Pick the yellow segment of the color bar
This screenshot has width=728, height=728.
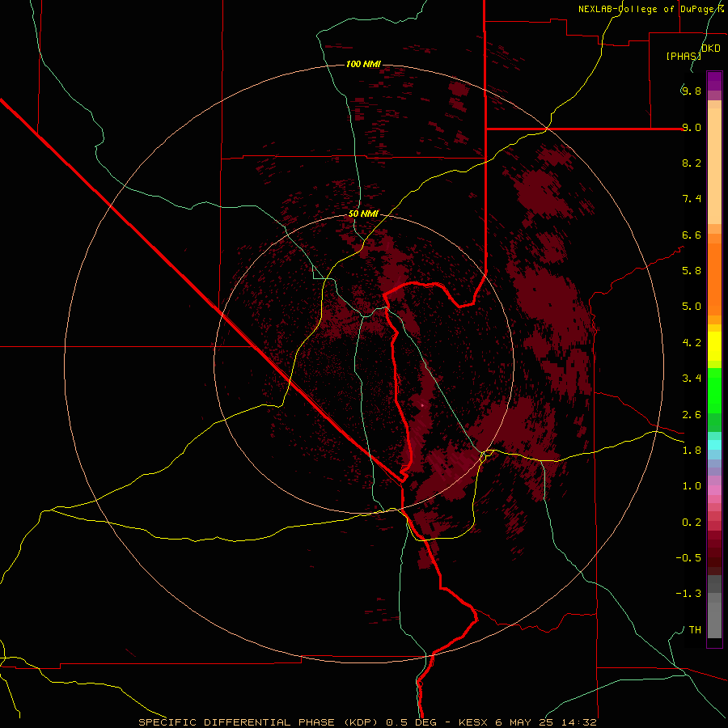pos(714,346)
